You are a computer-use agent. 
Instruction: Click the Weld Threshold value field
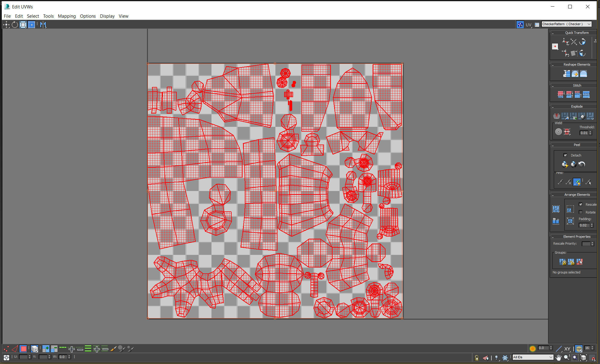point(583,133)
